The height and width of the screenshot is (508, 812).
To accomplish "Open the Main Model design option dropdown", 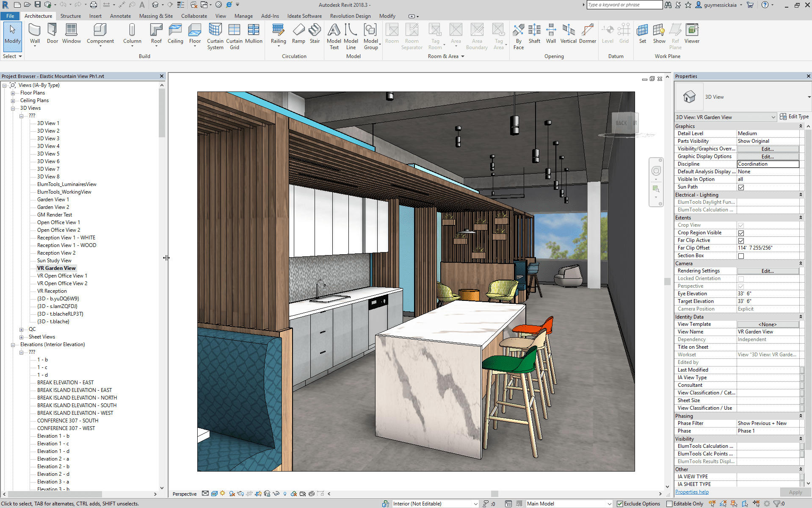I will coord(609,504).
